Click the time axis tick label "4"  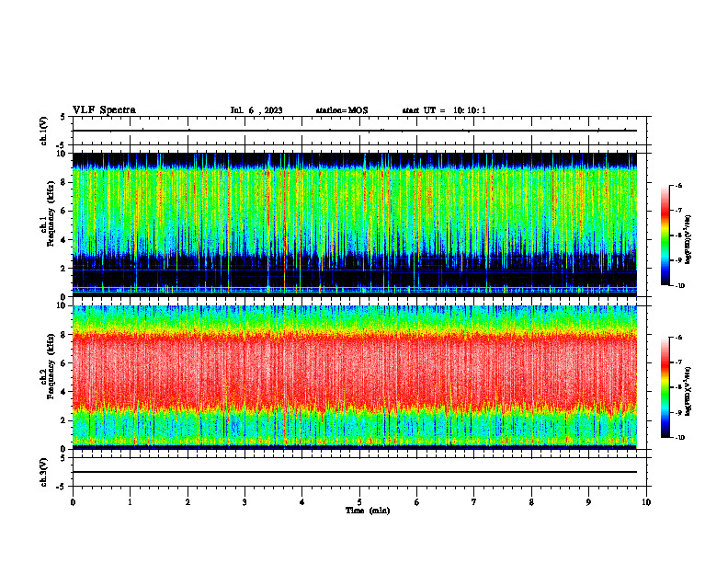coord(301,502)
